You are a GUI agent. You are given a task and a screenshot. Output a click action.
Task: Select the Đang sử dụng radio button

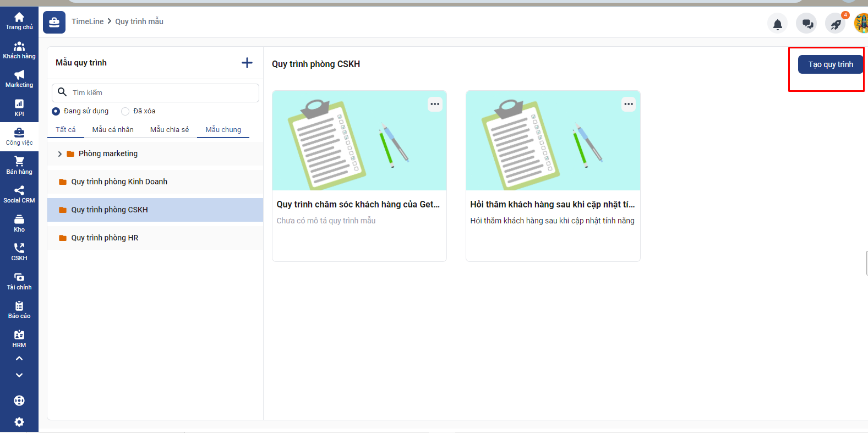point(56,111)
